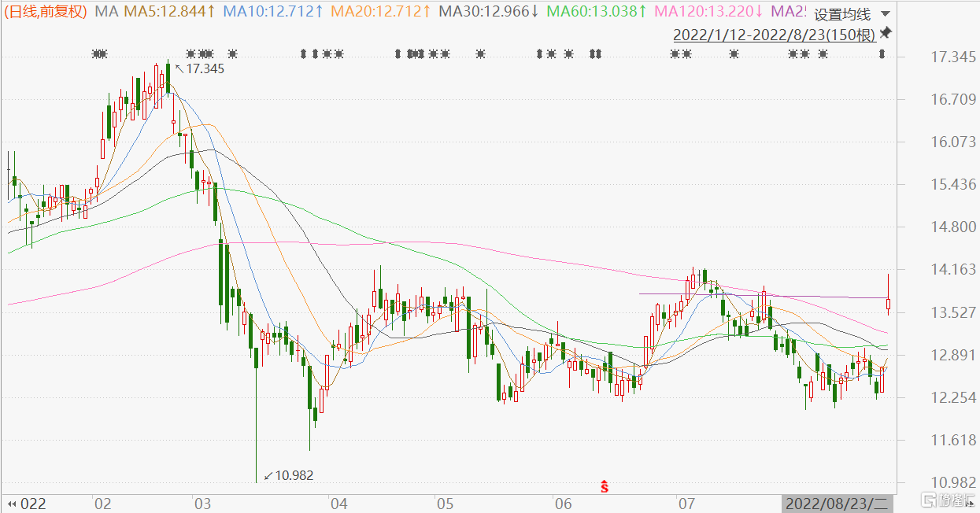Select the MA120:13.220 indicator label
Image resolution: width=980 pixels, height=513 pixels.
708,12
